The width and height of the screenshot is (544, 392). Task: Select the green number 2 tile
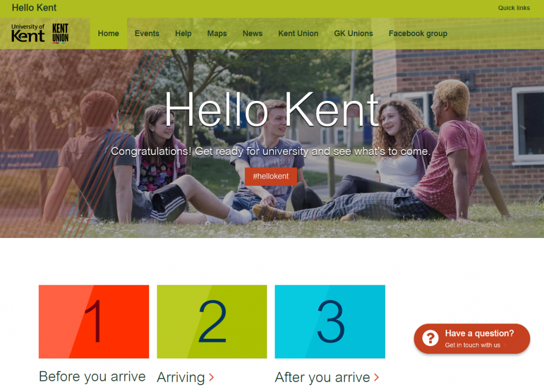[x=212, y=321]
